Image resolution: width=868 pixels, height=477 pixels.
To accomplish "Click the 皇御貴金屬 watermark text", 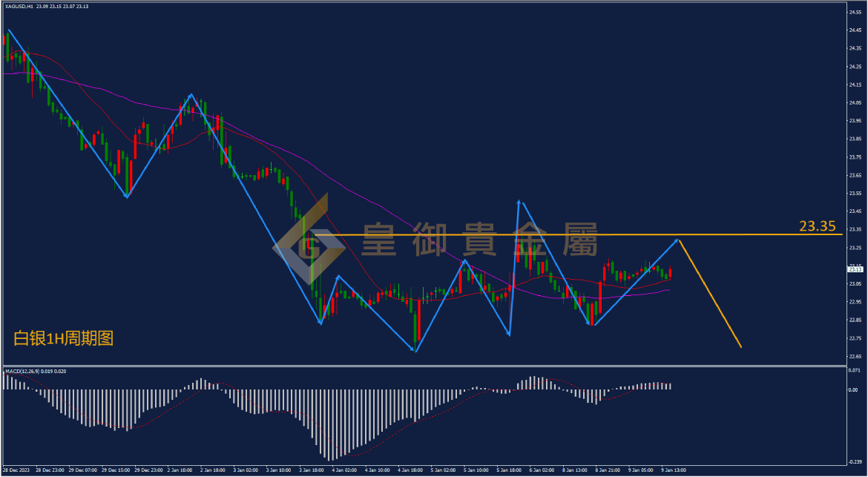I will point(480,240).
